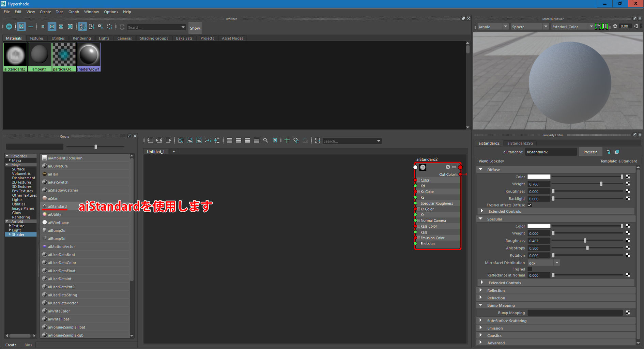Image resolution: width=644 pixels, height=349 pixels.
Task: Select the aiStandard2 material swatch
Action: (x=15, y=57)
